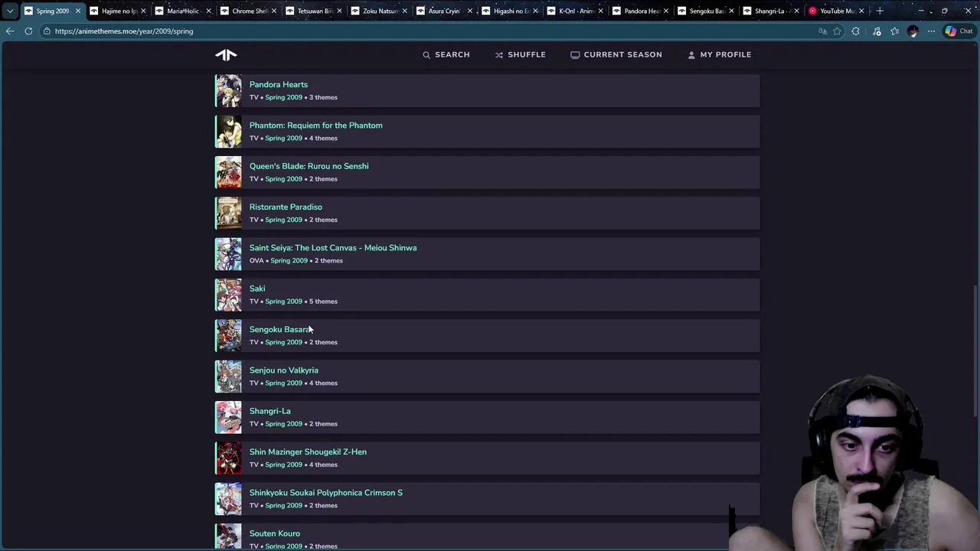
Task: Switch to the Maria†Holic tab
Action: 184,11
